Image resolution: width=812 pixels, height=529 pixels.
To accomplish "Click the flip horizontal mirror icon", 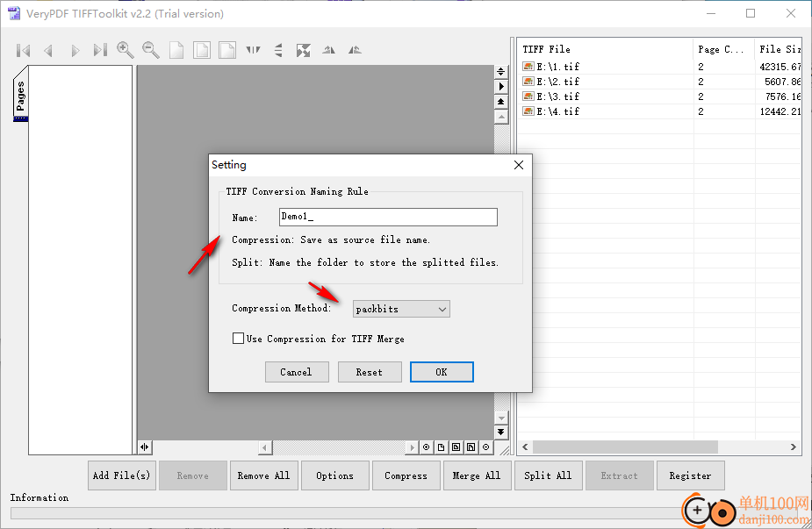I will (x=253, y=50).
